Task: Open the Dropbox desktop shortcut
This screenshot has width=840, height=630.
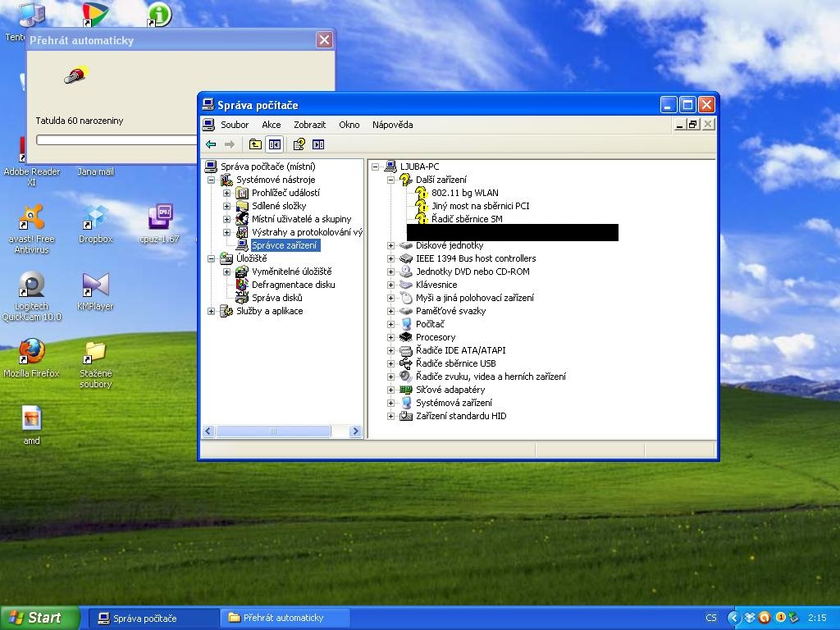Action: [95, 224]
